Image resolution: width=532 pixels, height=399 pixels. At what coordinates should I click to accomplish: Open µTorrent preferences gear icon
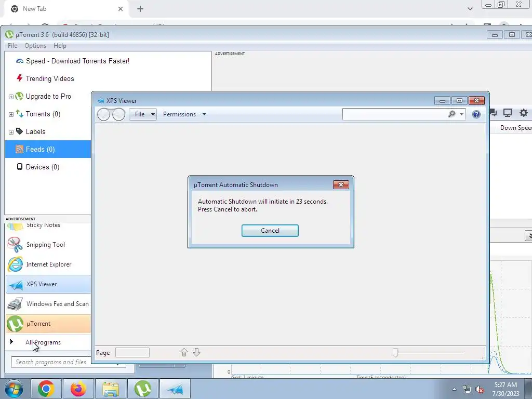pyautogui.click(x=524, y=113)
